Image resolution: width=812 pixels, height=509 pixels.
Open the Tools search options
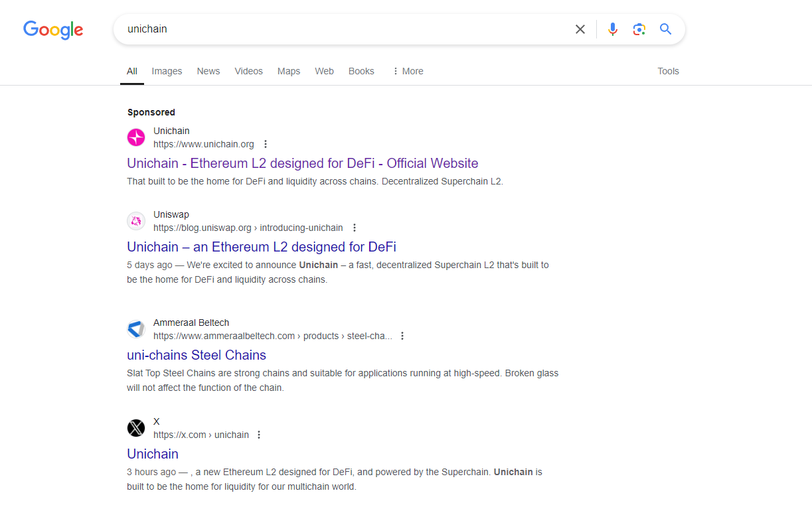(668, 71)
